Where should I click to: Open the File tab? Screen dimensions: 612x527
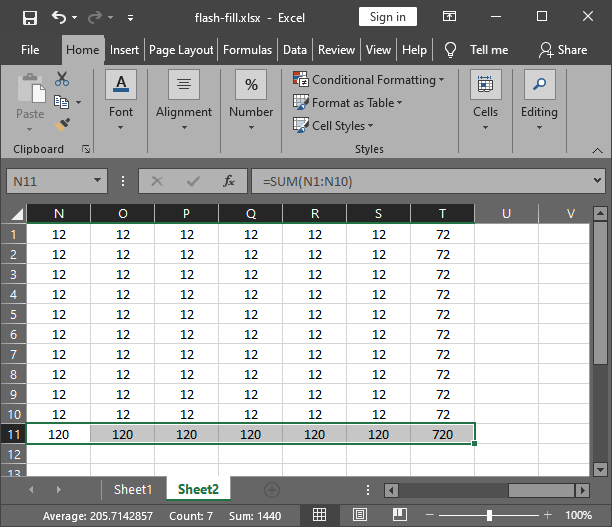point(30,50)
